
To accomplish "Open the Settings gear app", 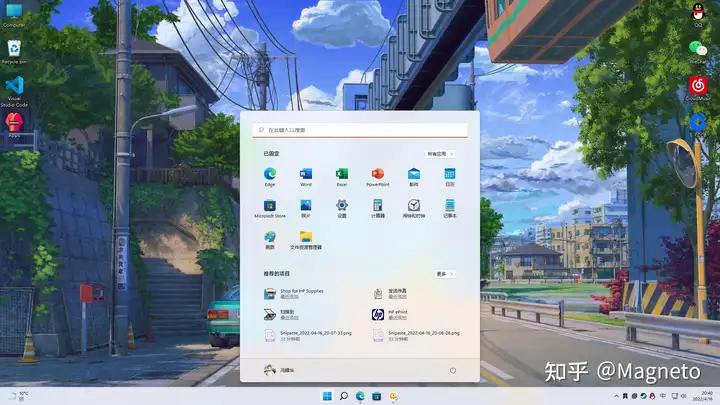I will coord(342,207).
